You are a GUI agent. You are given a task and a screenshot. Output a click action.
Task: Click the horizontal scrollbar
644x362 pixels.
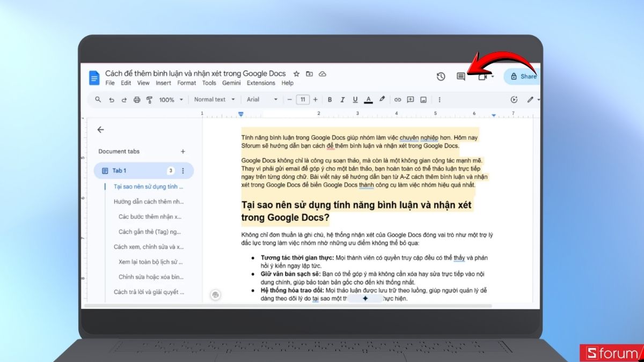point(288,306)
